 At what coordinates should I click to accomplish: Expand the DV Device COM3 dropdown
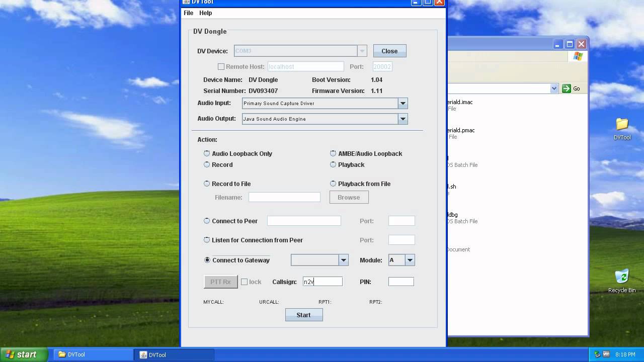coord(362,51)
